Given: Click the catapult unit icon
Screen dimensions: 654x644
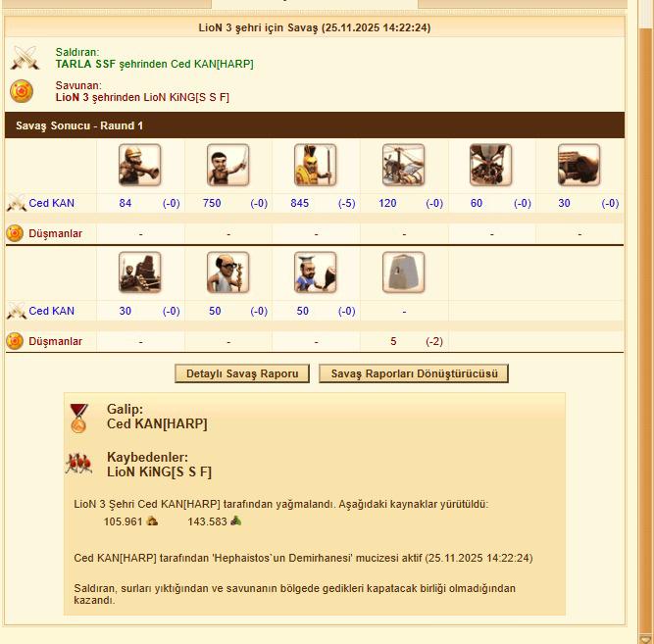Looking at the screenshot, I should (x=139, y=272).
